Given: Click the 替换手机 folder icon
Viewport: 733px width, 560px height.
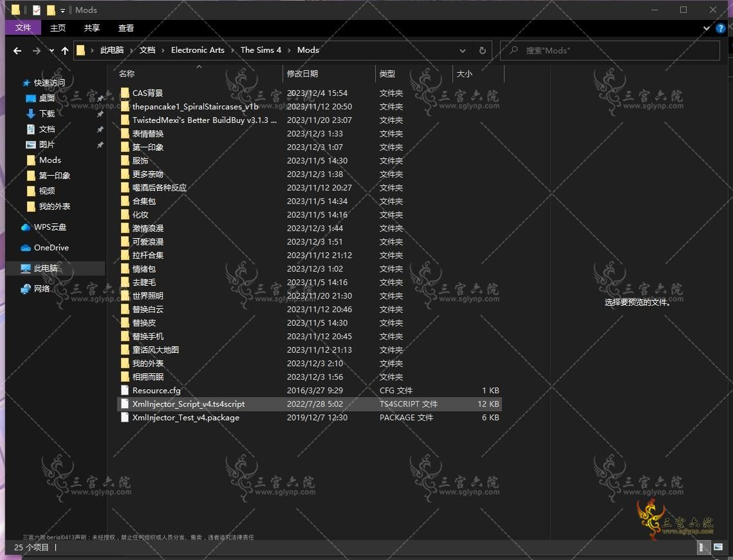Looking at the screenshot, I should (124, 337).
